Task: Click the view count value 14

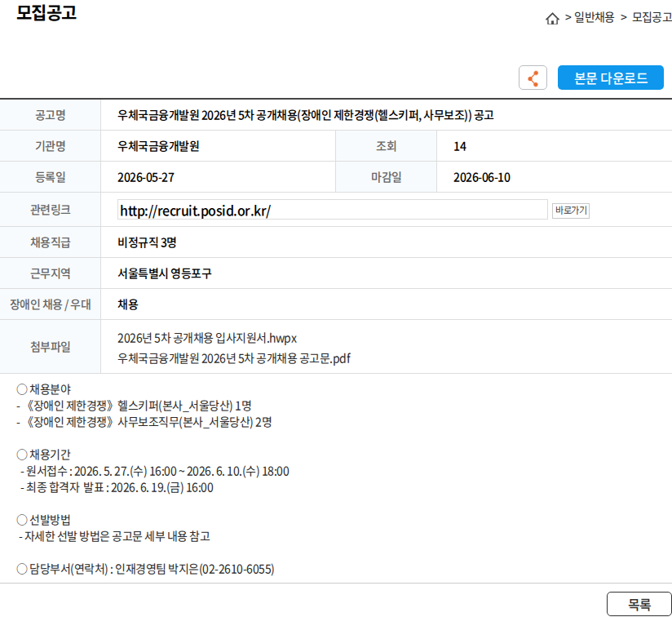Action: [x=460, y=147]
